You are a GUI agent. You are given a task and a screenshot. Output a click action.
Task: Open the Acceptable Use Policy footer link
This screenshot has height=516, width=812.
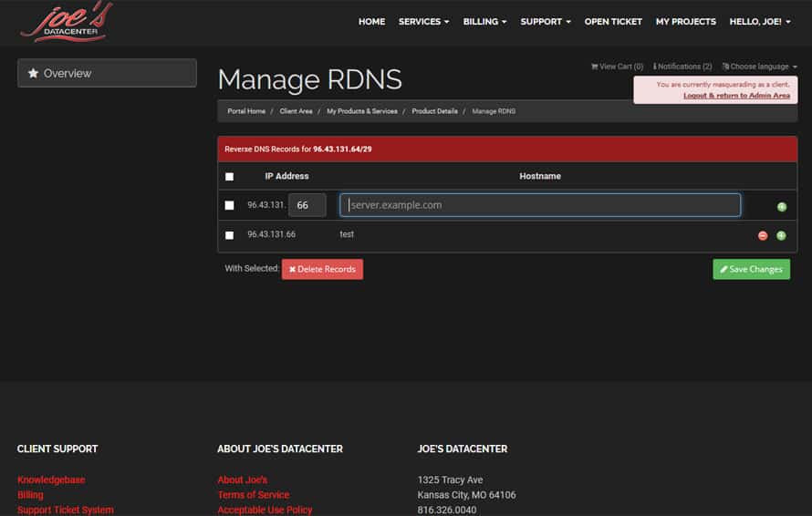[265, 510]
